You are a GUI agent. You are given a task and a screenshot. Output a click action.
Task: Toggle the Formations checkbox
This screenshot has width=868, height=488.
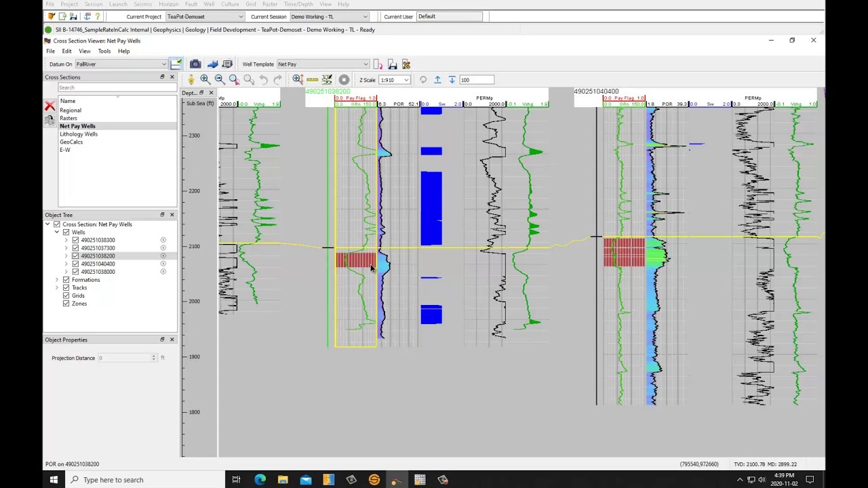click(x=66, y=280)
